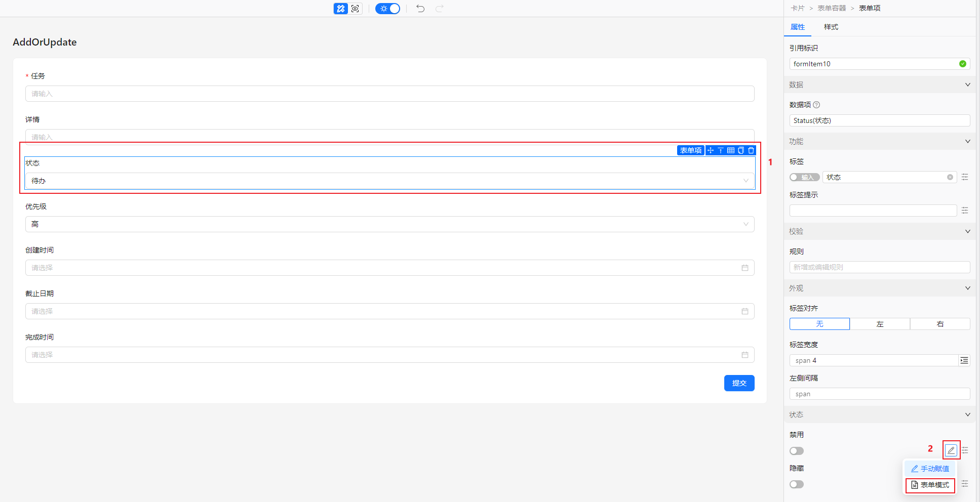
Task: Select parent via up-arrow icon on form item
Action: tap(721, 150)
